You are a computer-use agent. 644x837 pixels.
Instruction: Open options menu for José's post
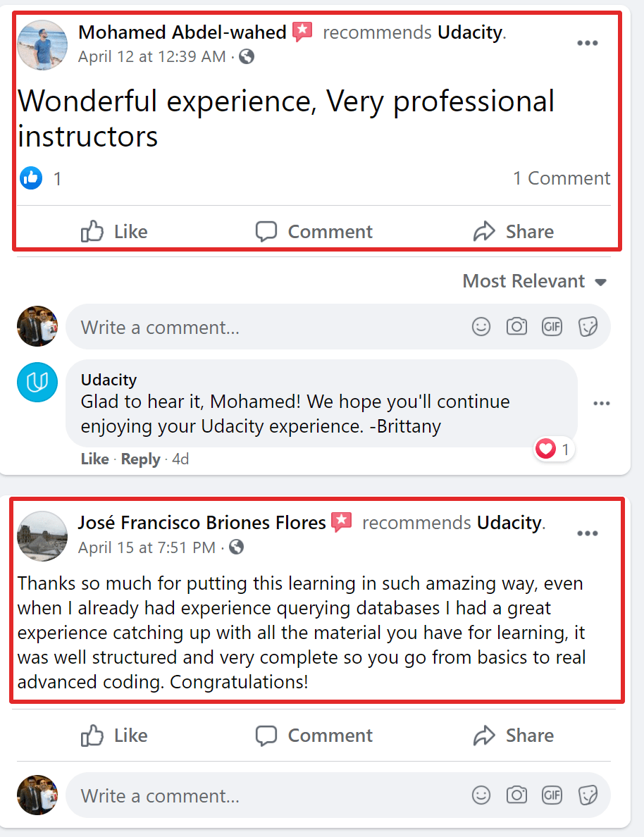588,533
